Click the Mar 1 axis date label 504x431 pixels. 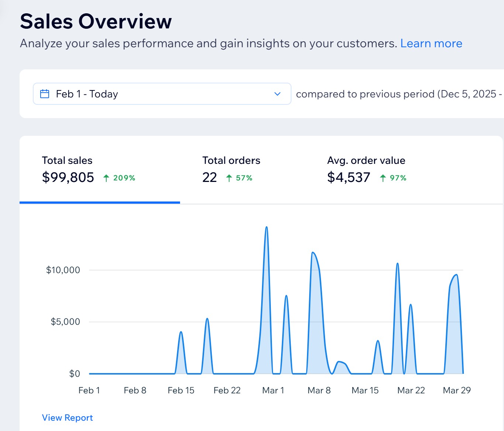(273, 390)
